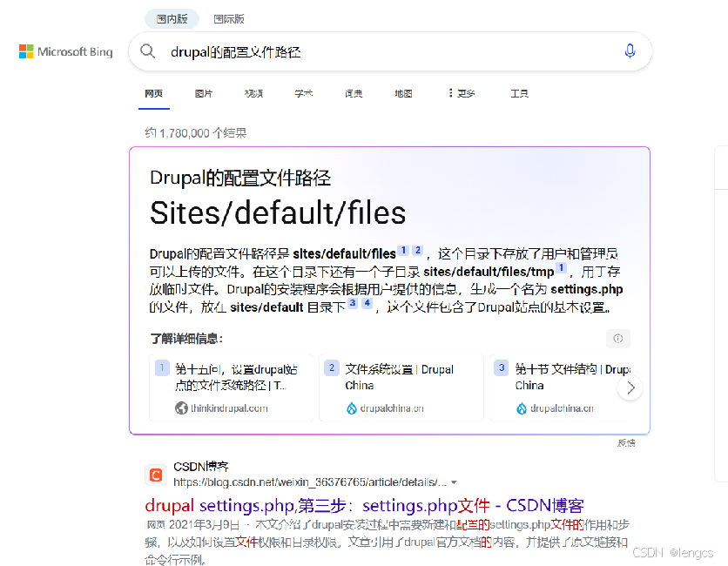This screenshot has height=566, width=728.
Task: Click the Drupal的配置文件路径 answer title
Action: click(x=240, y=178)
